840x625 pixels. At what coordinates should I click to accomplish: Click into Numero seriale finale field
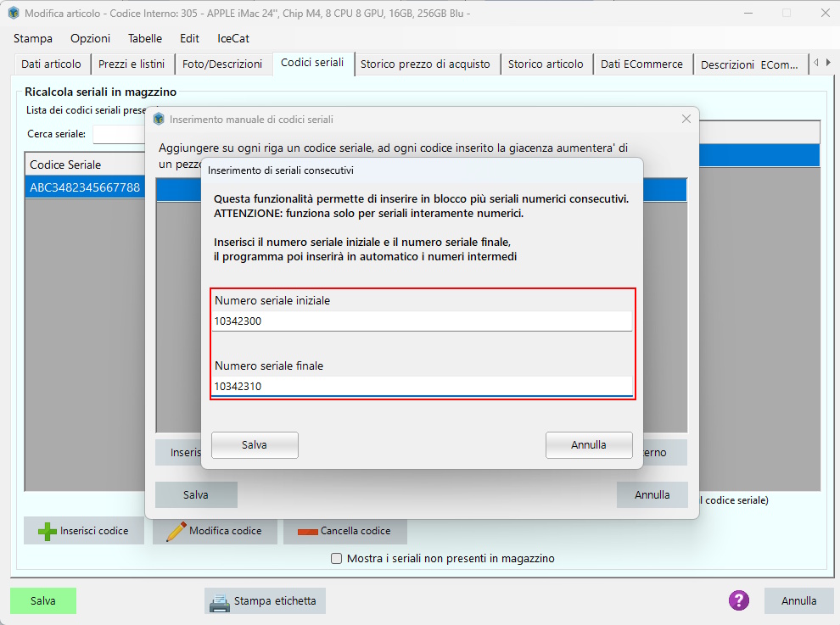[x=422, y=386]
